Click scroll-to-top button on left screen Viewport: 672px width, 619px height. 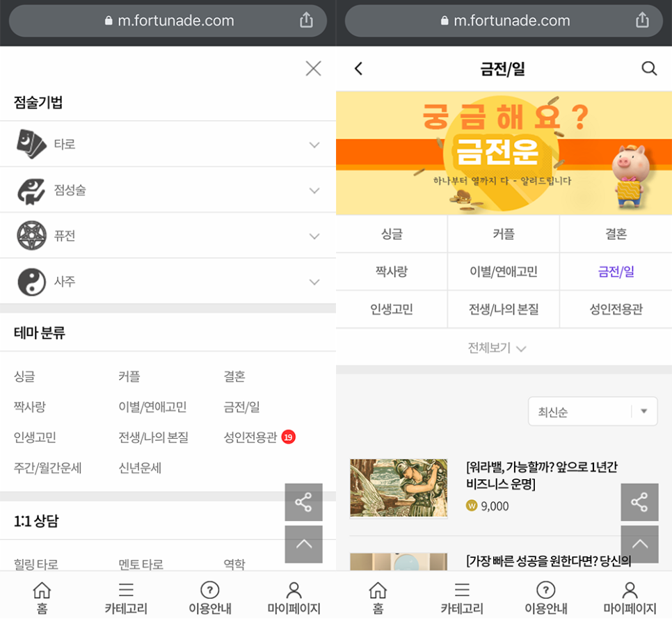(x=303, y=545)
